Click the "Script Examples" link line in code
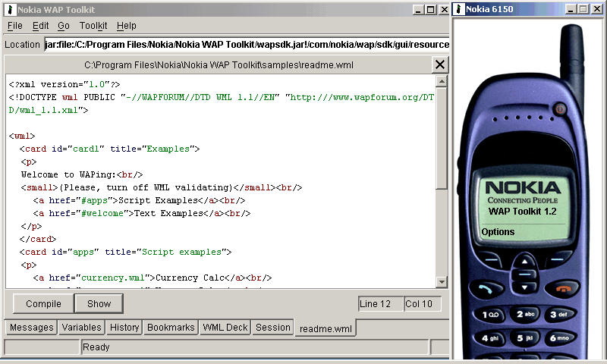 [x=140, y=200]
